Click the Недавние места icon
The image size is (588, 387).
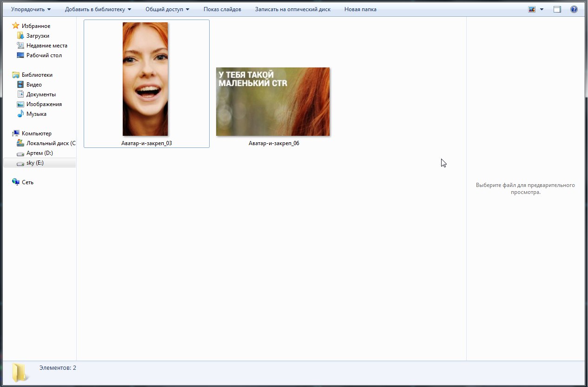coord(20,46)
